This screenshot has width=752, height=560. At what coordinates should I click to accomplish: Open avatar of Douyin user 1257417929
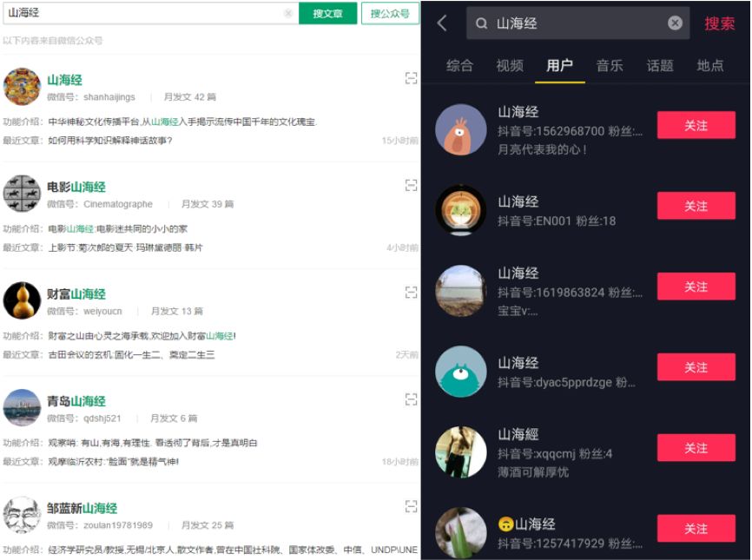461,532
